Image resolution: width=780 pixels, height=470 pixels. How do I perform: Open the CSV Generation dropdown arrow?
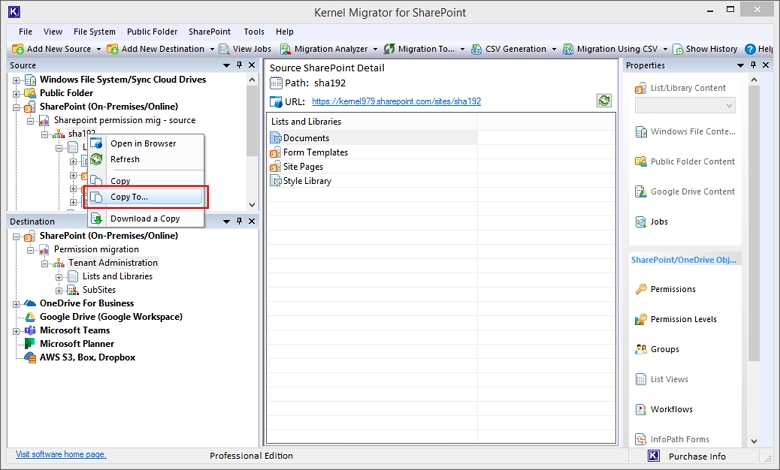click(554, 49)
